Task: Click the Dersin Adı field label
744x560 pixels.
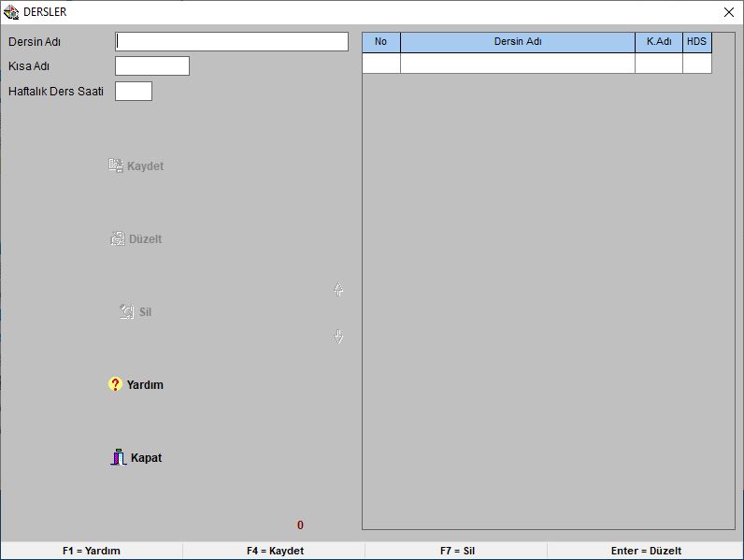Action: (x=35, y=42)
